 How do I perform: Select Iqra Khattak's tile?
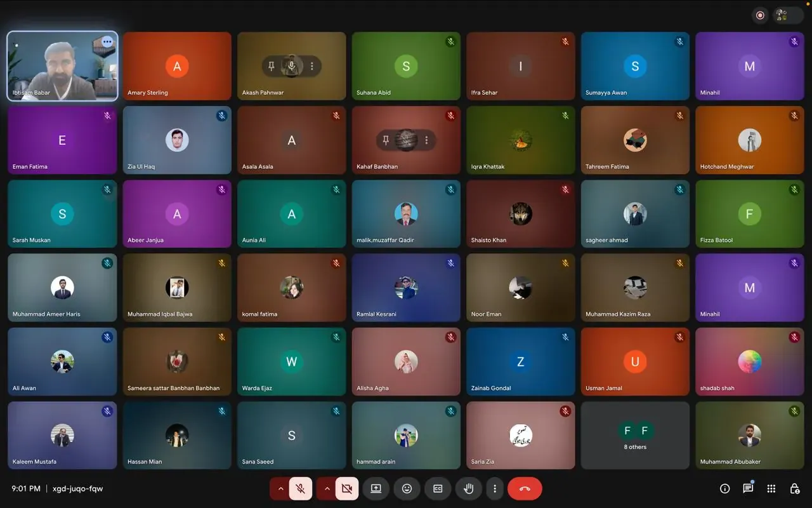521,140
